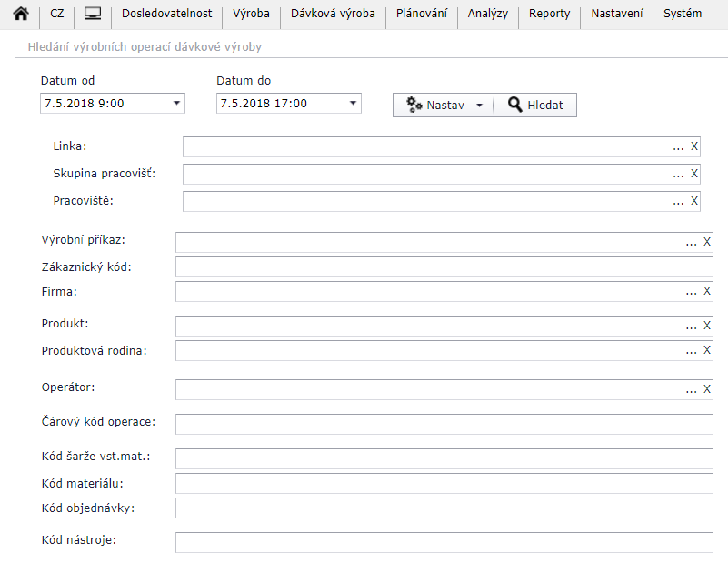This screenshot has height=563, width=728.
Task: Go to the Home icon
Action: [x=20, y=15]
